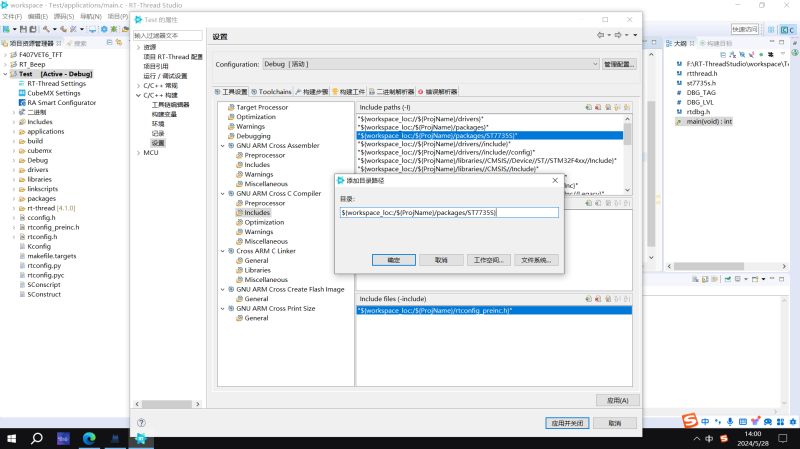The image size is (800, 449).
Task: Click the add include file icon
Action: pos(589,299)
